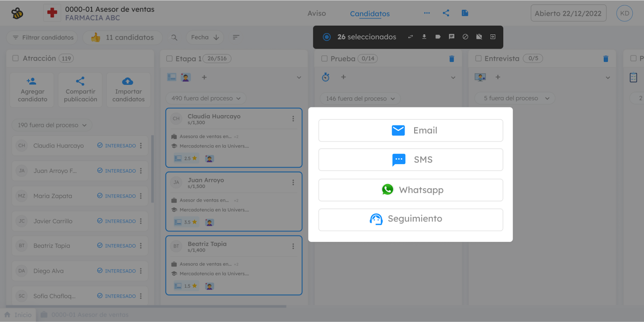Image resolution: width=644 pixels, height=322 pixels.
Task: Check the Prueba column checkbox
Action: point(324,59)
